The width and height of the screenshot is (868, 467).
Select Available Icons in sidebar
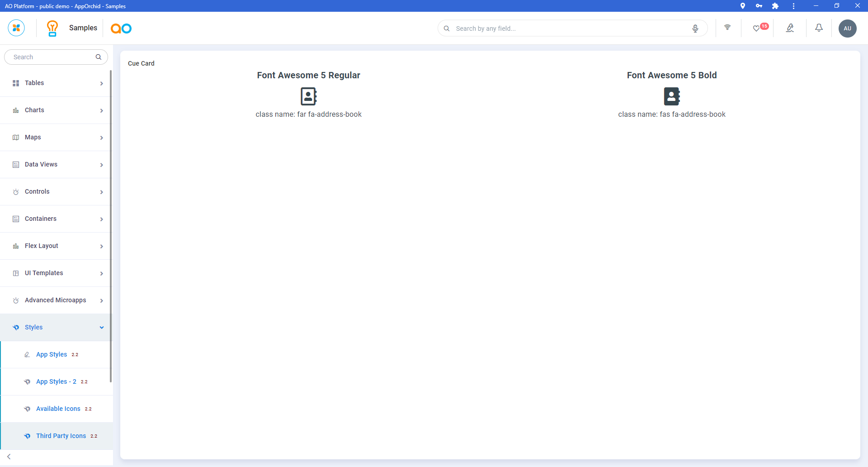click(x=58, y=409)
